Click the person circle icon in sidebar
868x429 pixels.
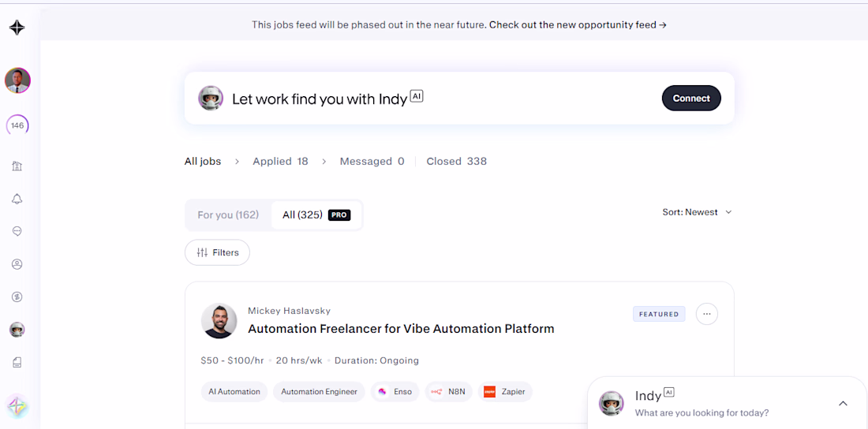pyautogui.click(x=17, y=264)
